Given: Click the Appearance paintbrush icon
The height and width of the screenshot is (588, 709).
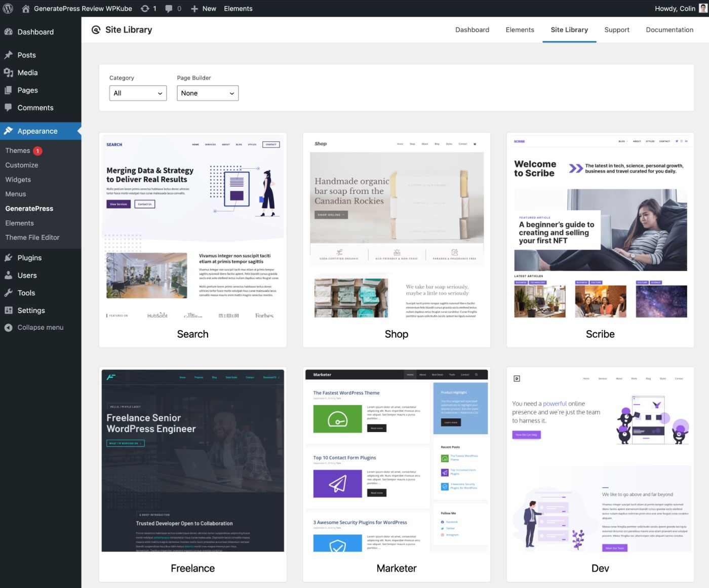Looking at the screenshot, I should pos(8,131).
